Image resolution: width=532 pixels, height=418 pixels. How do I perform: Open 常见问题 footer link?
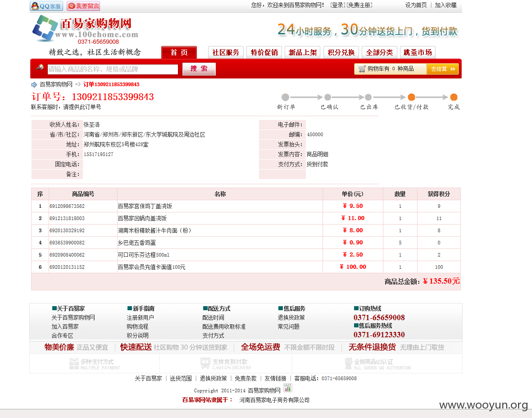[x=289, y=326]
